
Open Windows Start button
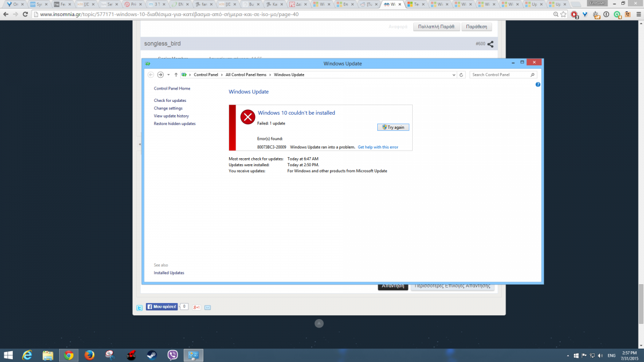(x=9, y=355)
